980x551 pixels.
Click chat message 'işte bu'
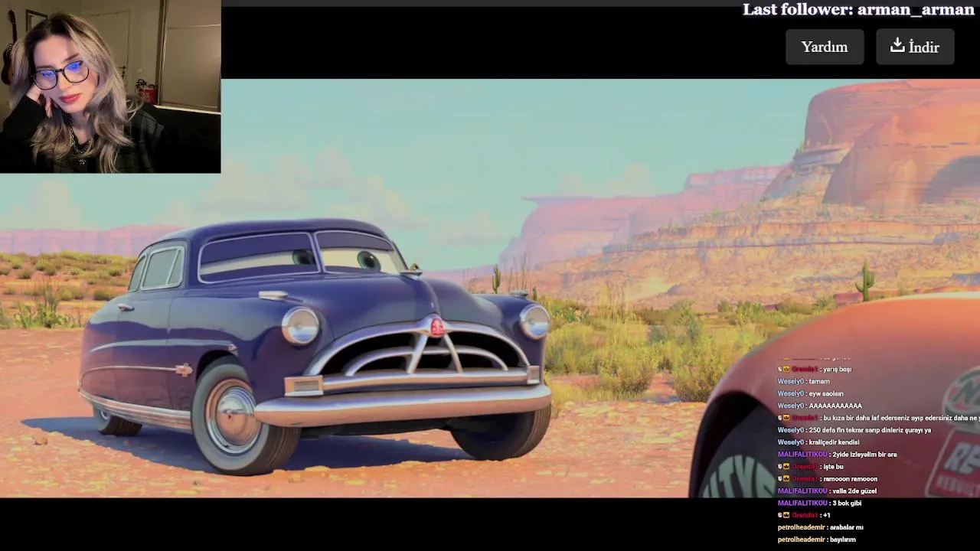[833, 467]
